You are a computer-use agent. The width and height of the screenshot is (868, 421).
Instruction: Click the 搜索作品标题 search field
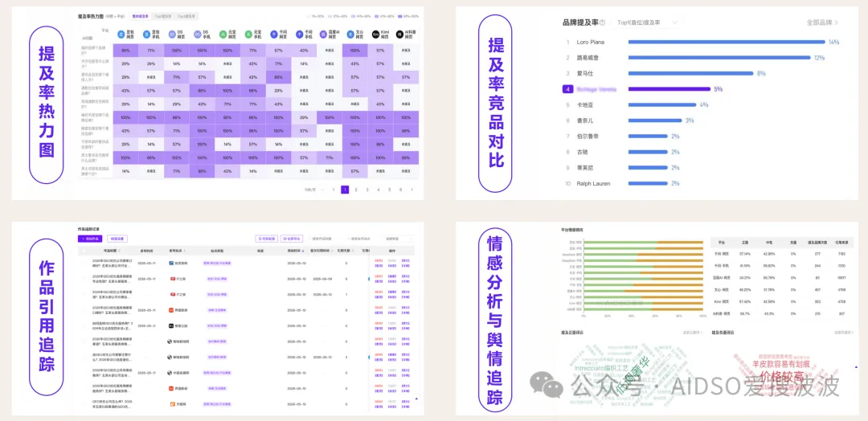[325, 239]
